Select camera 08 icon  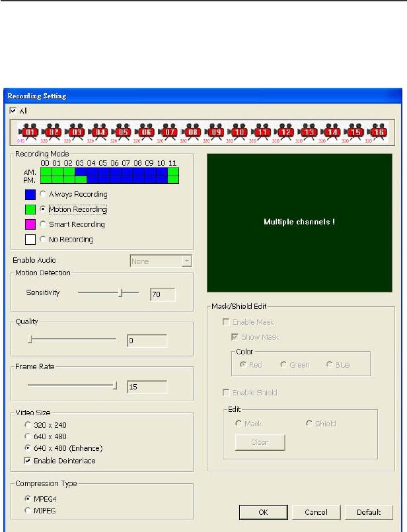[x=191, y=131]
